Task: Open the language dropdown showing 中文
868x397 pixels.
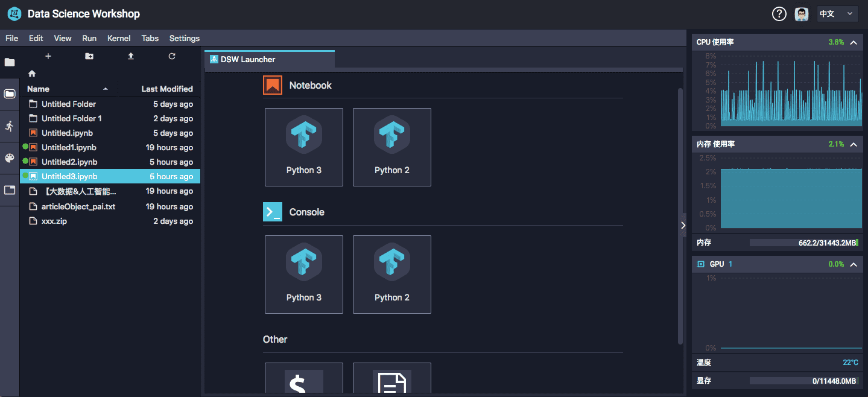Action: [837, 14]
